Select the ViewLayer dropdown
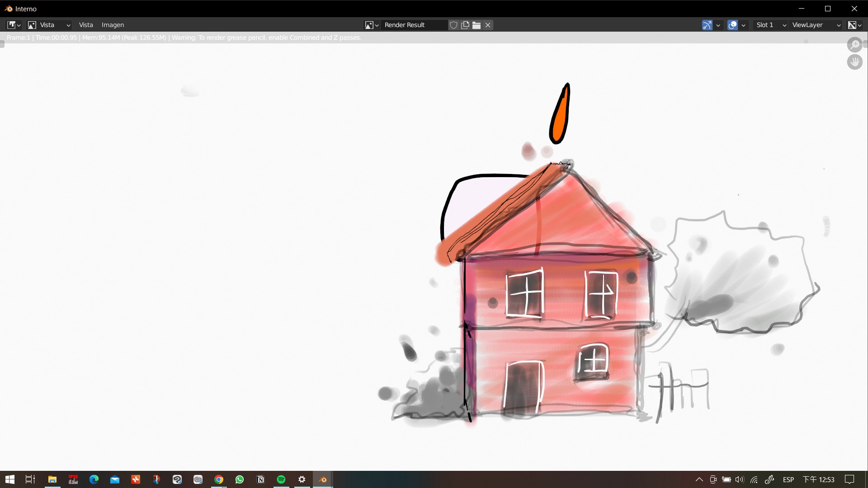The width and height of the screenshot is (868, 488). 816,25
